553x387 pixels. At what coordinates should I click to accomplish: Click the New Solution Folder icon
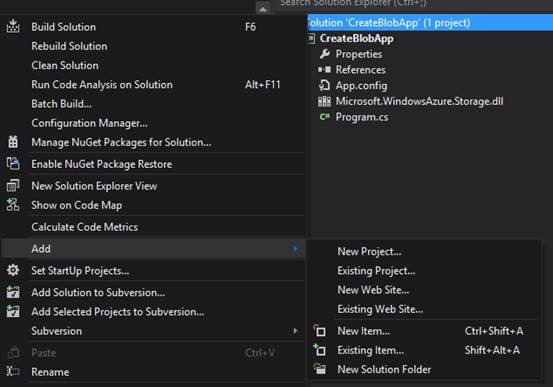pos(320,369)
